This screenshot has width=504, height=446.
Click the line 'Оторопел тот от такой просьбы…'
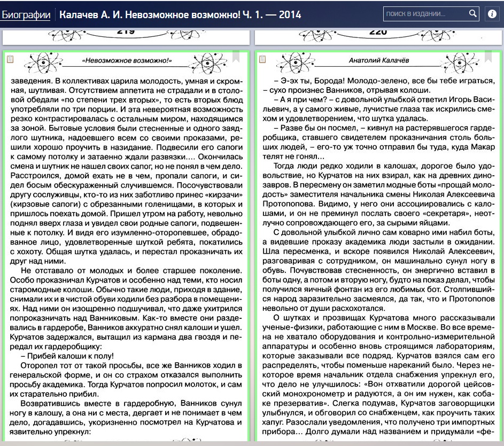tap(131, 365)
